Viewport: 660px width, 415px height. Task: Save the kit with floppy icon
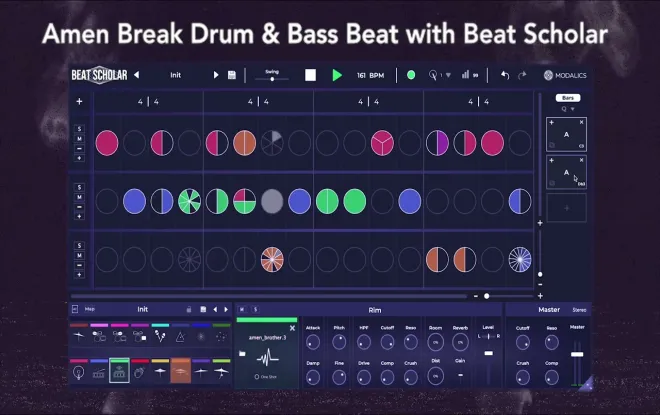coord(203,309)
